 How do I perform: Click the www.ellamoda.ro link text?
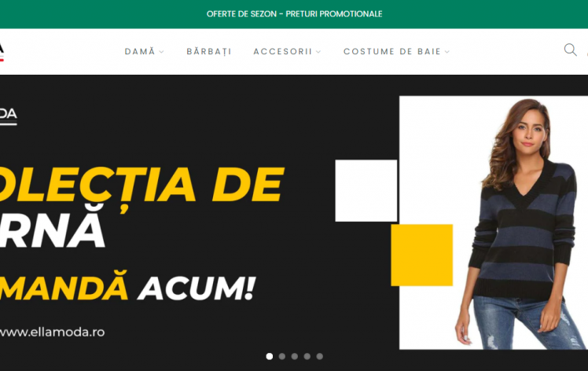[52, 332]
